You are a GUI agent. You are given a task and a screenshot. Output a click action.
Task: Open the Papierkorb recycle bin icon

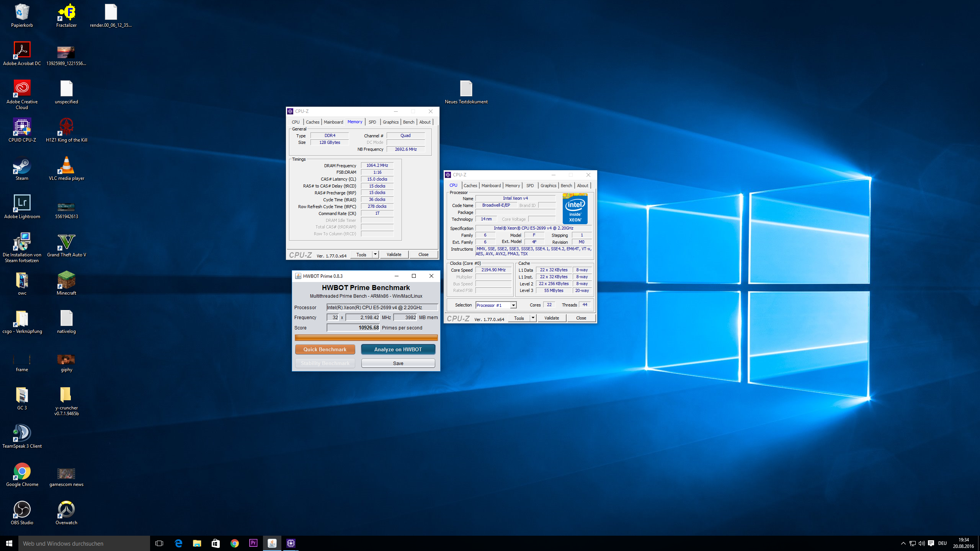point(22,16)
